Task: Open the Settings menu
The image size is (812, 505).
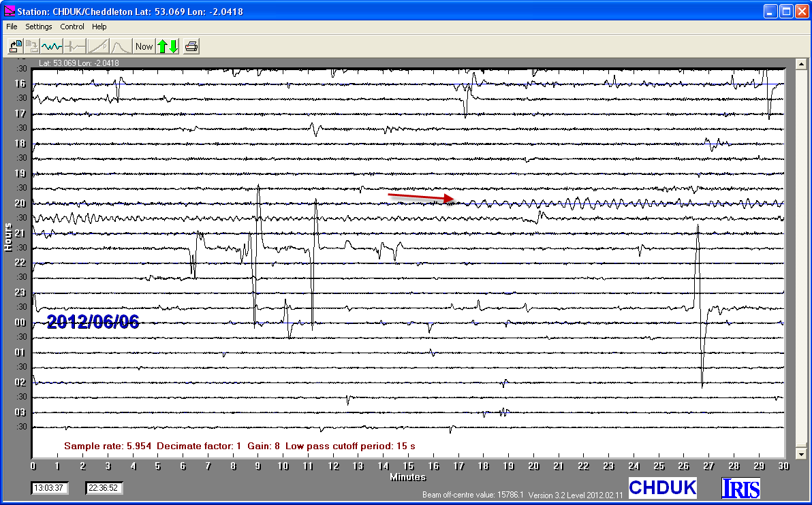Action: click(39, 27)
